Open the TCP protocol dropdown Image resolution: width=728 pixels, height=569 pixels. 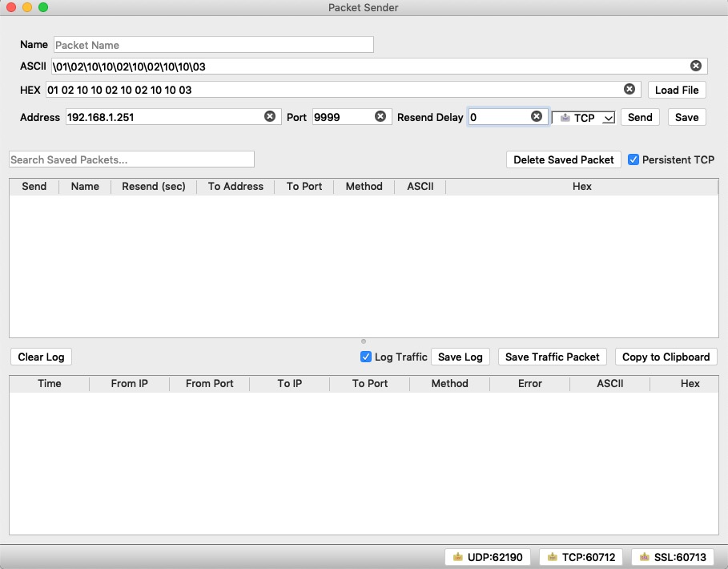tap(584, 118)
